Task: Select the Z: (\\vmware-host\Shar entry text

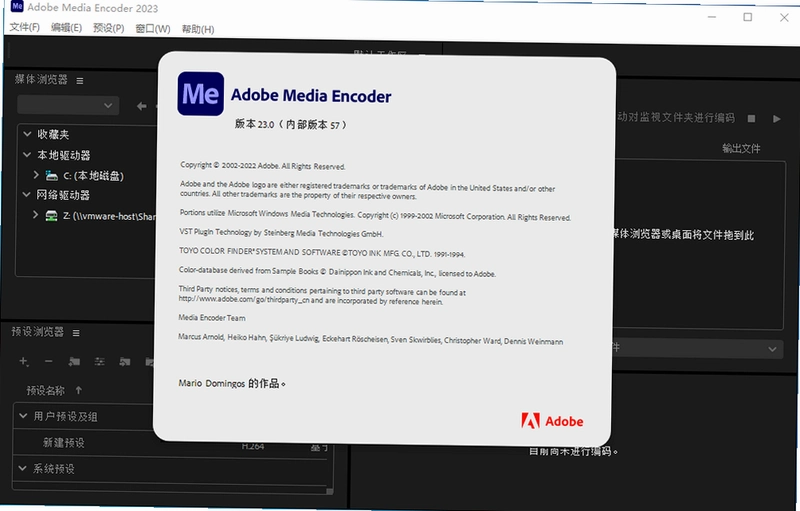Action: coord(109,216)
